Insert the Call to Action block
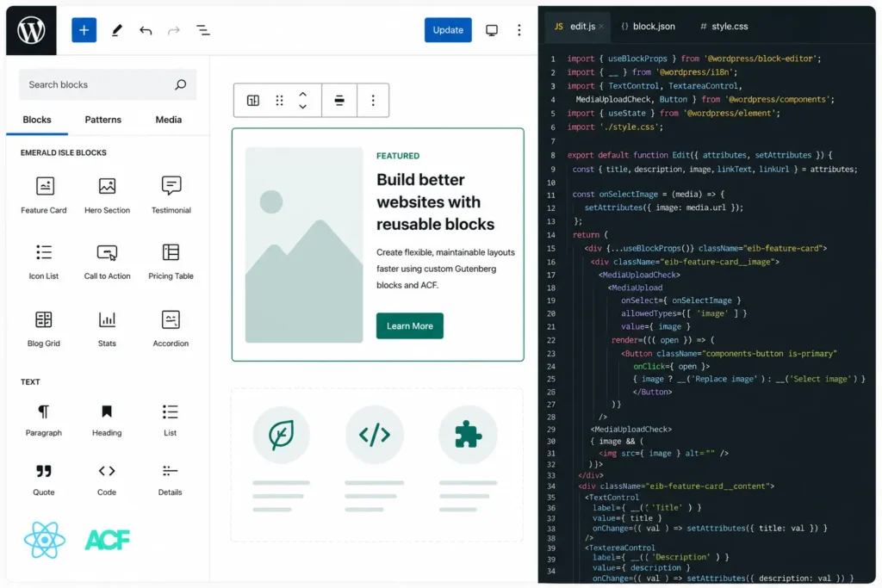882x588 pixels. tap(107, 262)
